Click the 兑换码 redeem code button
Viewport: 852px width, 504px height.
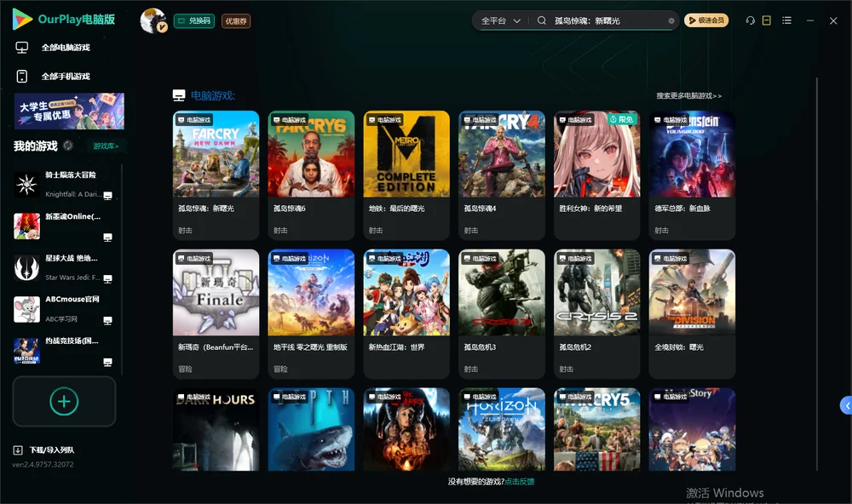194,21
